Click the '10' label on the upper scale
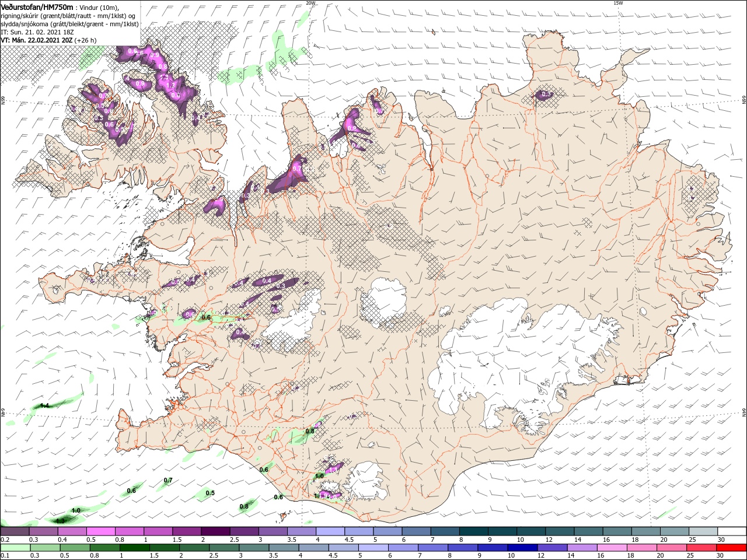Viewport: 747px width, 560px height. [520, 540]
